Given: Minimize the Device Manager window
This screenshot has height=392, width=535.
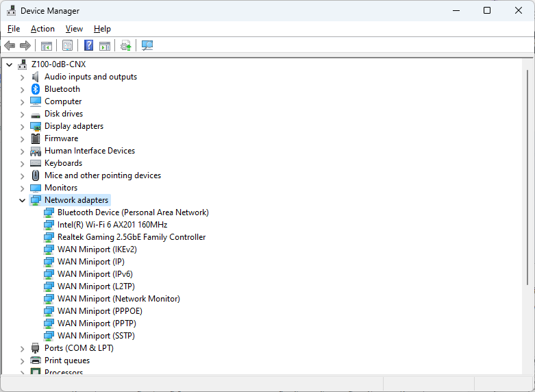Looking at the screenshot, I should point(456,10).
